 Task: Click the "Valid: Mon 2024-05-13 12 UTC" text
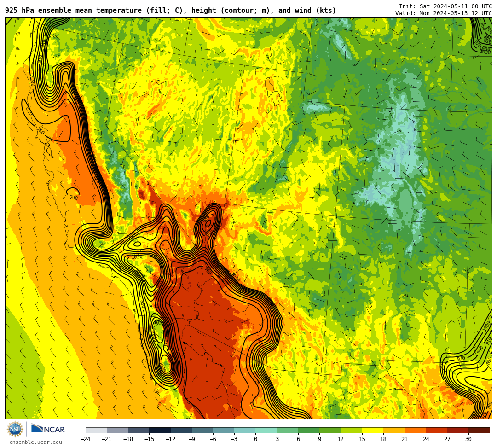[x=443, y=13]
